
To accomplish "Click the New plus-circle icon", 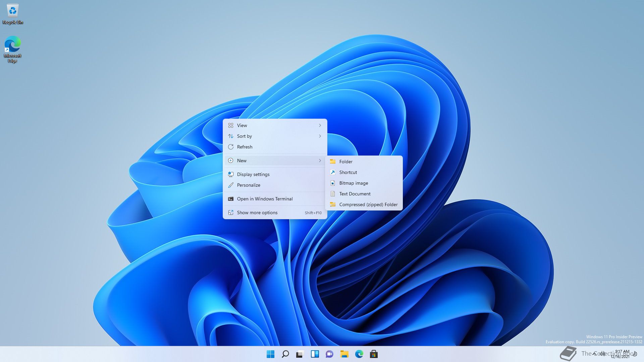I will coord(231,161).
